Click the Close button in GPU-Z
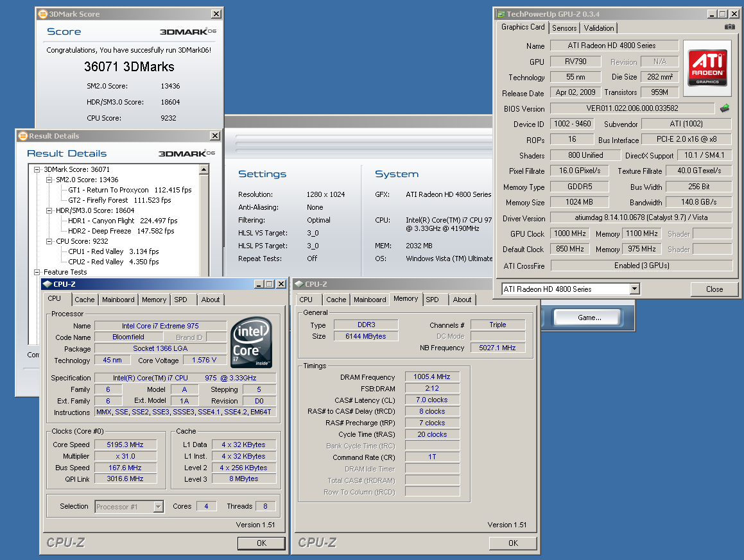744x560 pixels. [x=714, y=289]
